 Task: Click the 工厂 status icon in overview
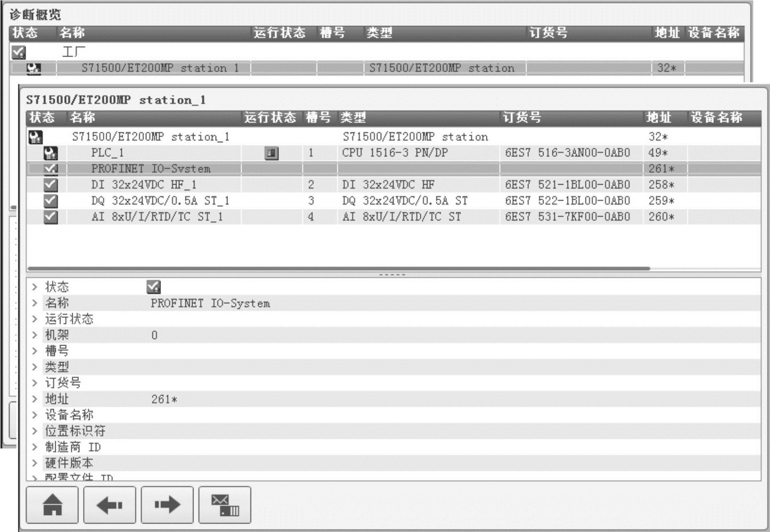point(18,52)
